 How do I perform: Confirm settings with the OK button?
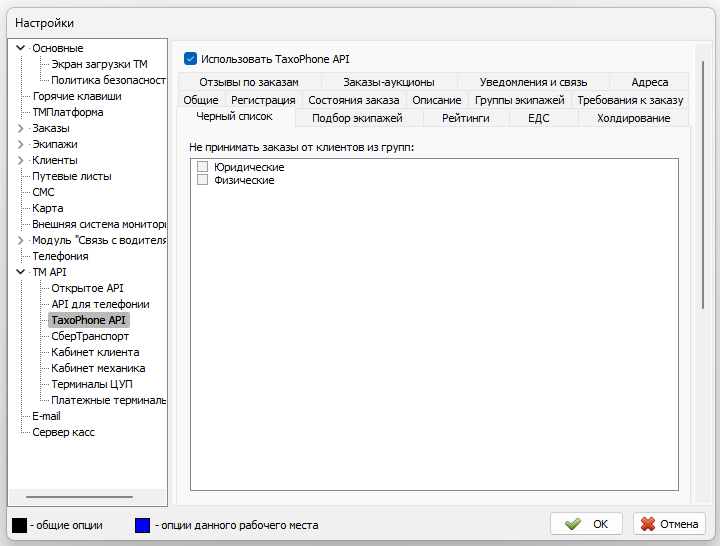point(586,524)
